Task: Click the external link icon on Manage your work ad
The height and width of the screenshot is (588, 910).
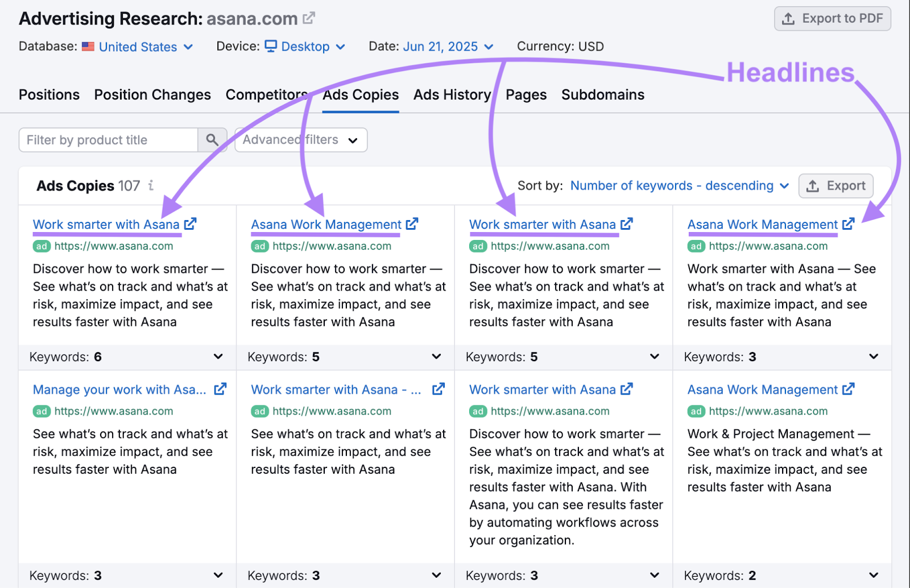Action: [x=221, y=389]
